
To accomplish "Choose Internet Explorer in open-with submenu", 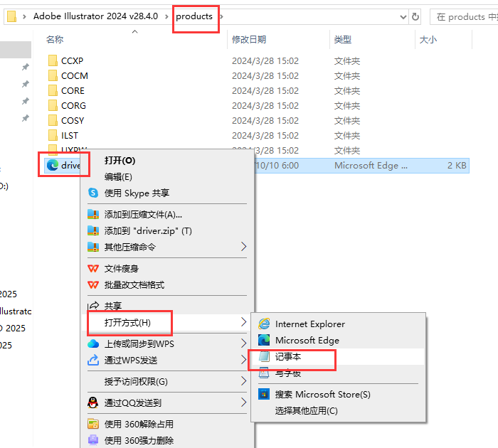I will point(310,324).
